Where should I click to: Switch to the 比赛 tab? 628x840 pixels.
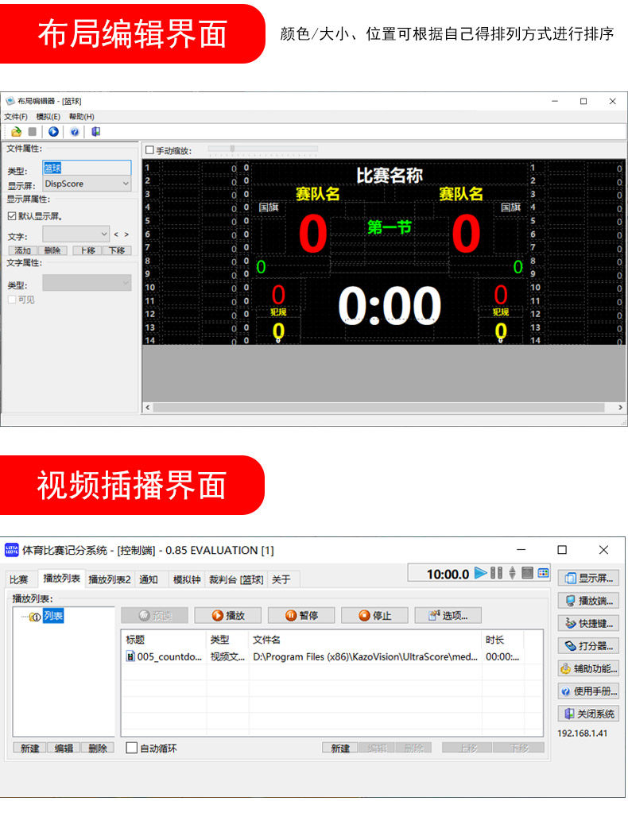[19, 579]
